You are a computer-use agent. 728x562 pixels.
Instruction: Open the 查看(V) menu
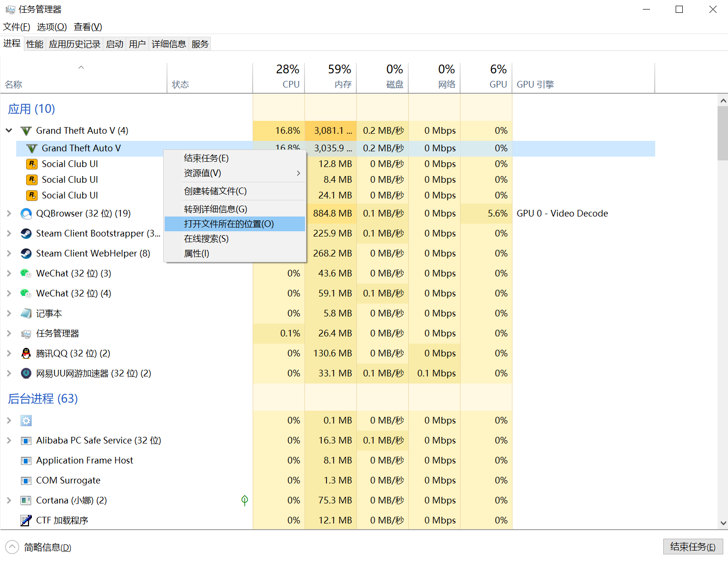point(88,27)
